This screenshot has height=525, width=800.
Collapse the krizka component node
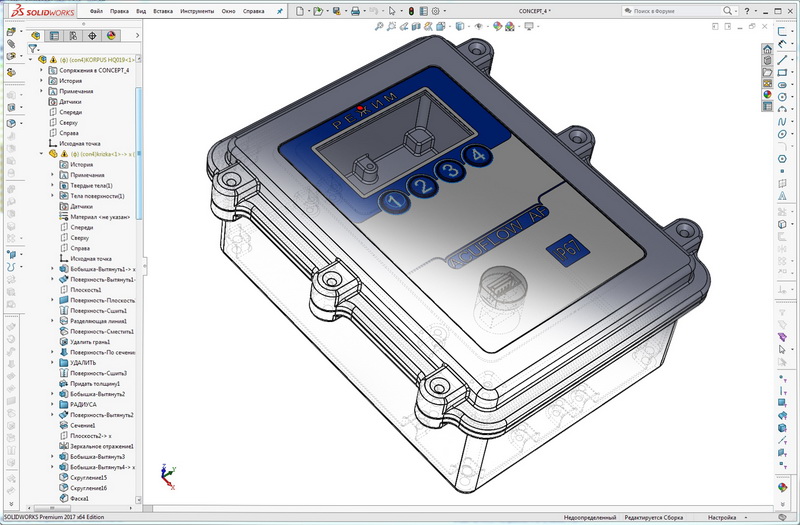pyautogui.click(x=41, y=154)
